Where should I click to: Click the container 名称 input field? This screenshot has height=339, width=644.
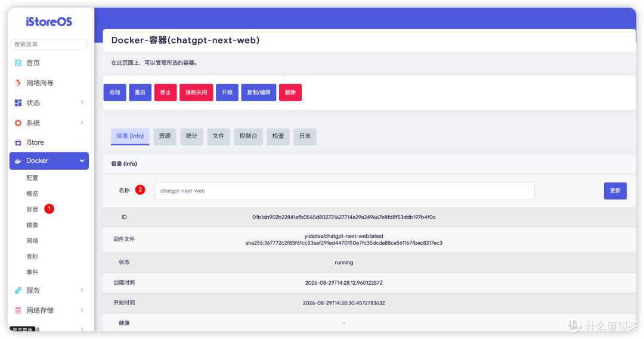point(345,191)
